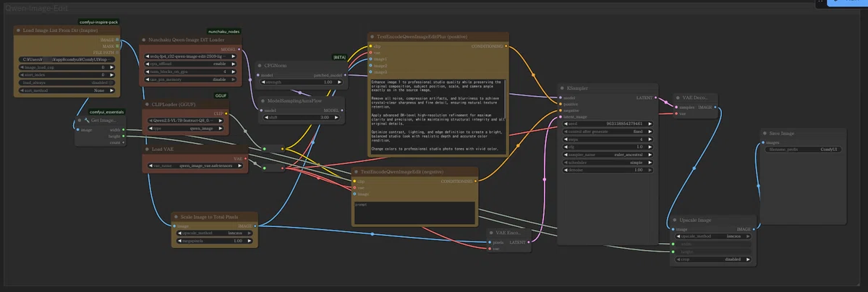The image size is (868, 292).
Task: Click the filename_prefix ComfyUI field
Action: pyautogui.click(x=804, y=149)
